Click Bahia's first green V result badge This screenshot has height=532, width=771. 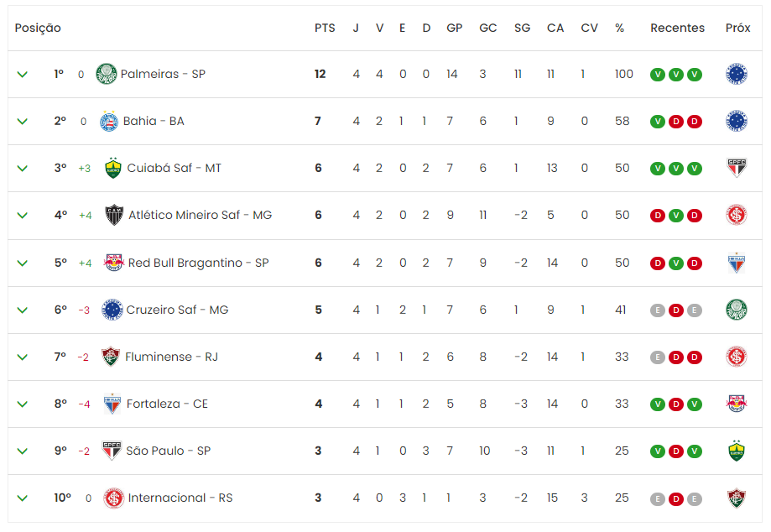tap(658, 122)
